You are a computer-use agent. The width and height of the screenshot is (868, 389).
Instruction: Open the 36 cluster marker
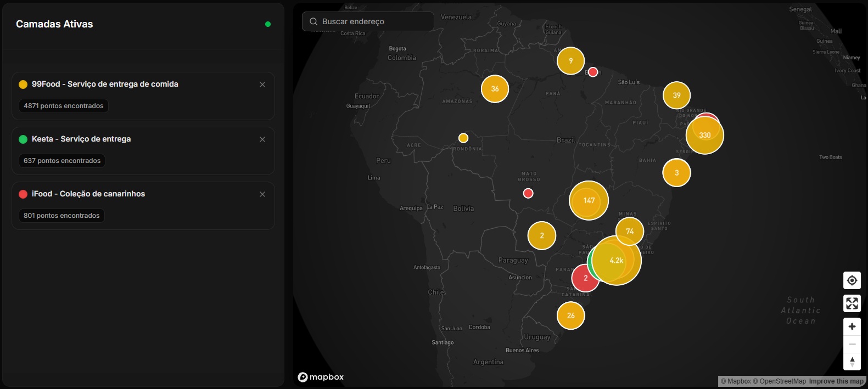pyautogui.click(x=495, y=89)
